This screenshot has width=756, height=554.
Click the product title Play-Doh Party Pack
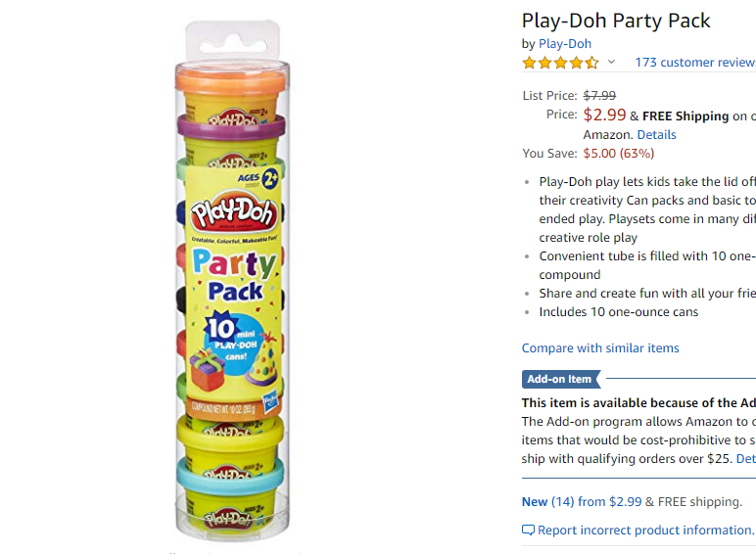616,21
